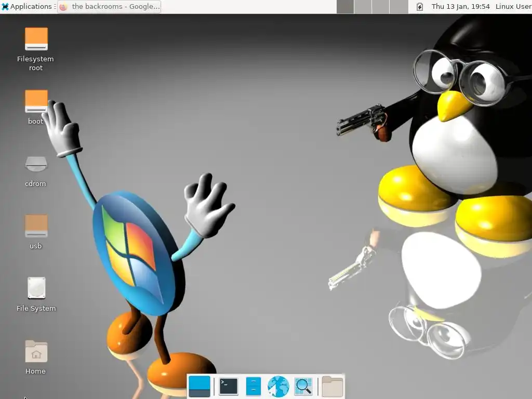
Task: Open the clock showing Thu 13 Jan, 19:54
Action: (460, 6)
